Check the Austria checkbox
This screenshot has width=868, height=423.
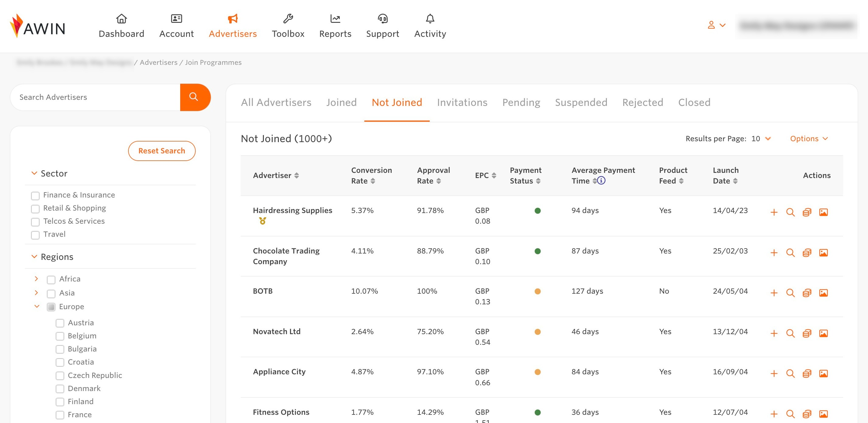pos(60,323)
